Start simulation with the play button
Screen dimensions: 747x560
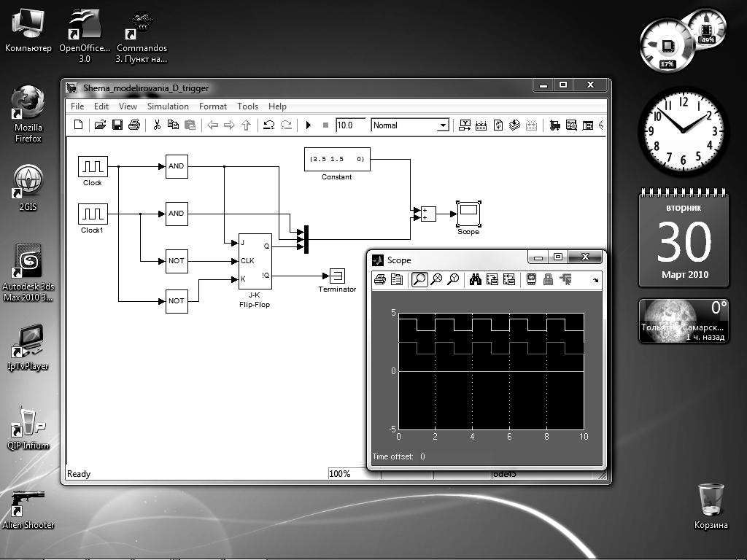click(x=309, y=125)
